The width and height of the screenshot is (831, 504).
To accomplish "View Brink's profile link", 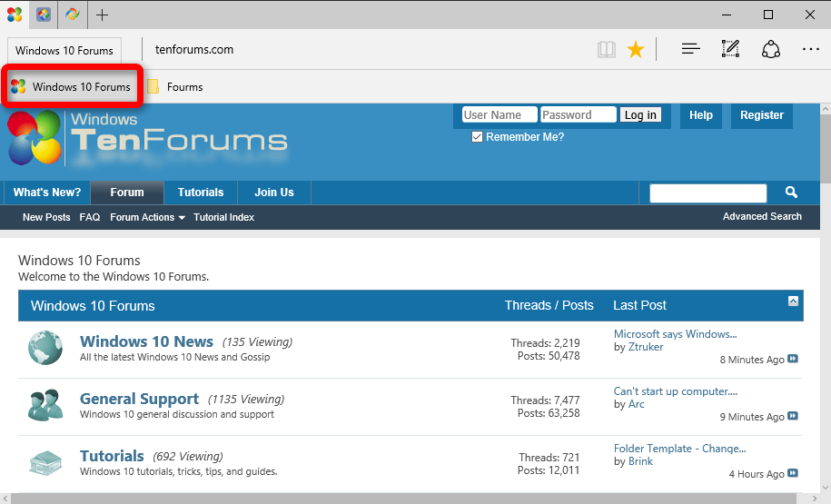I will point(640,461).
